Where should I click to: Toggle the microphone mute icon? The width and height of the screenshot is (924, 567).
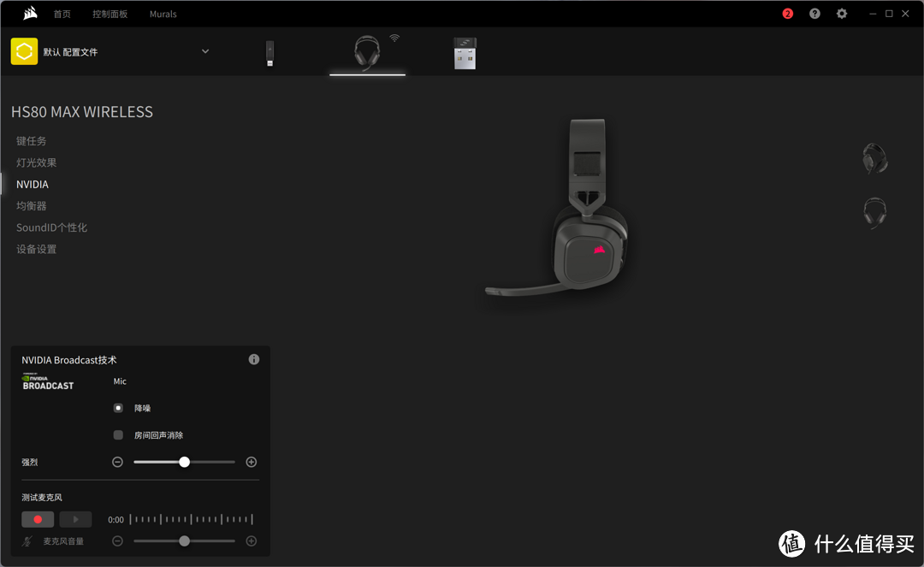coord(27,541)
